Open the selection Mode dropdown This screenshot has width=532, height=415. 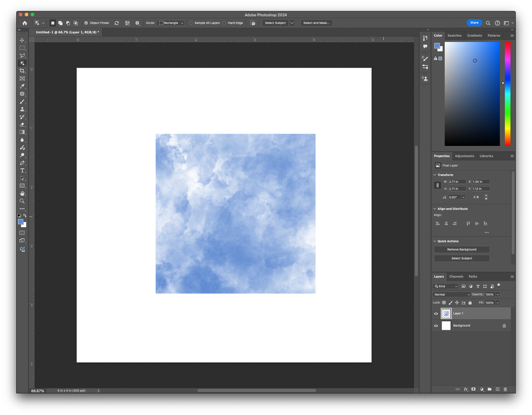click(x=171, y=23)
